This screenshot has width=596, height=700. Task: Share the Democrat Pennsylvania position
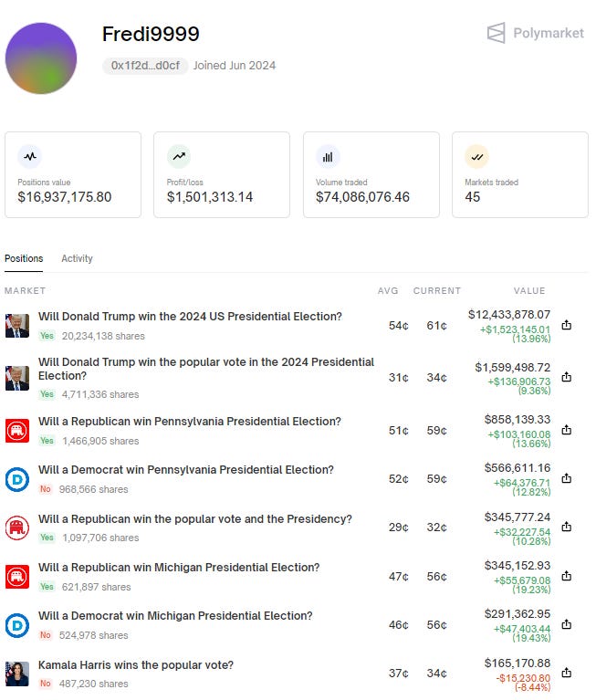(567, 478)
